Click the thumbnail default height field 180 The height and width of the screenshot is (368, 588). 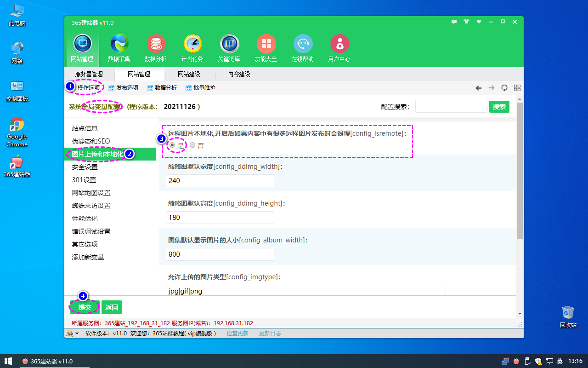pyautogui.click(x=220, y=218)
